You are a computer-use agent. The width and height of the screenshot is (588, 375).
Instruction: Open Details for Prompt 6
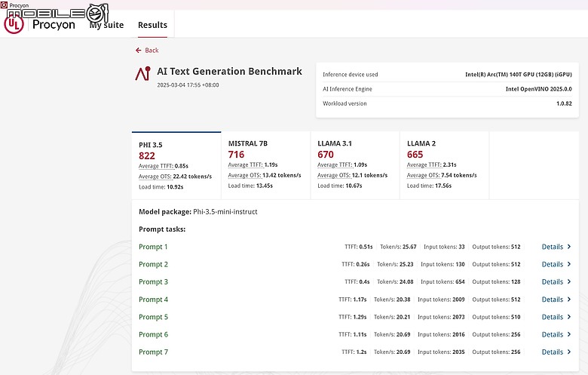(x=556, y=334)
